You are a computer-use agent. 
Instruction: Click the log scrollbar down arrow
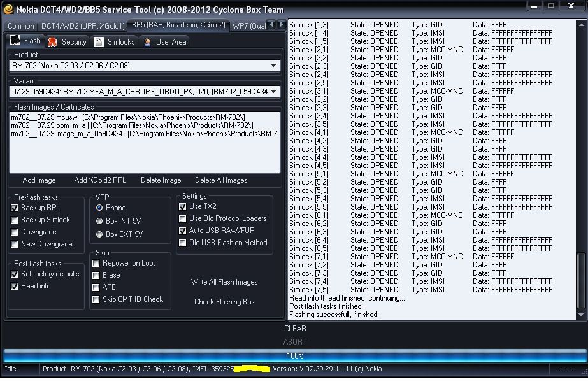pyautogui.click(x=580, y=315)
